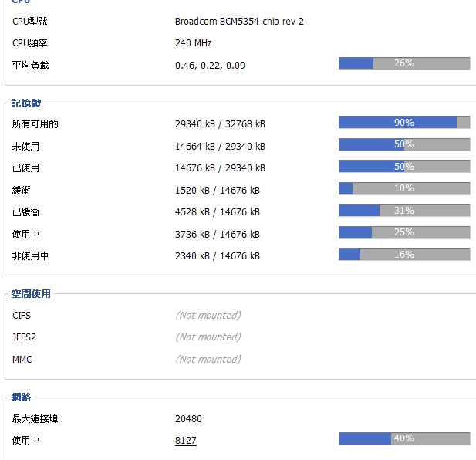This screenshot has width=476, height=460.
Task: Click the 26% load average progress bar
Action: point(404,63)
